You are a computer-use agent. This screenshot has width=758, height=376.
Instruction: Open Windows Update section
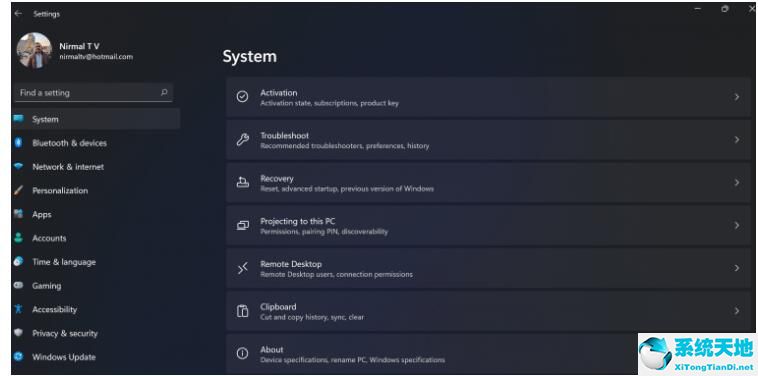[64, 357]
